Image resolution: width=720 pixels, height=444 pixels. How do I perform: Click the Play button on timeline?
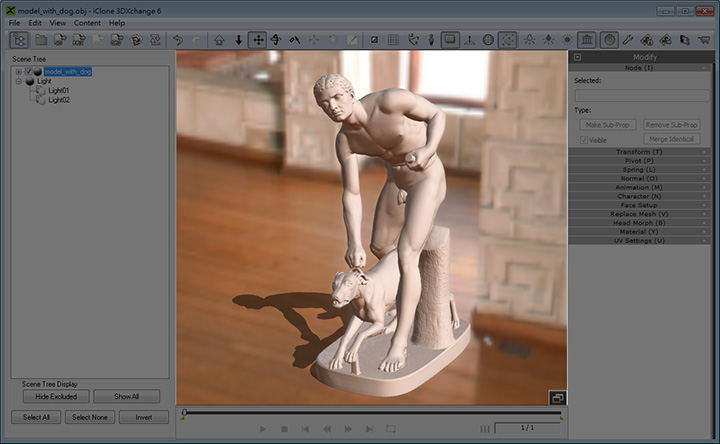pos(263,429)
